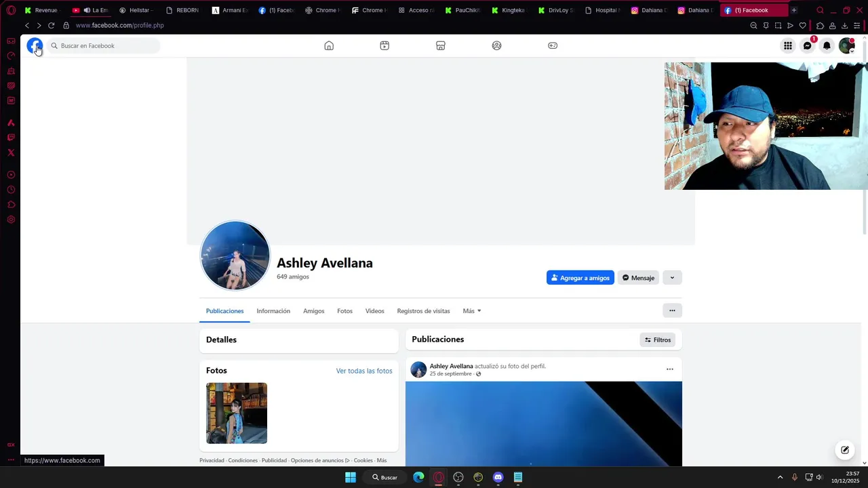868x488 pixels.
Task: Open the profile three-dots options button
Action: [672, 310]
